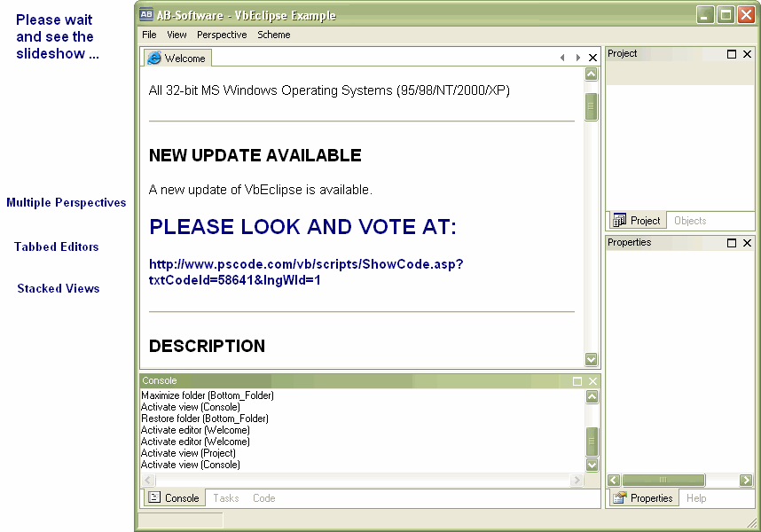The image size is (761, 532).
Task: Maximize the Project panel
Action: pos(732,54)
